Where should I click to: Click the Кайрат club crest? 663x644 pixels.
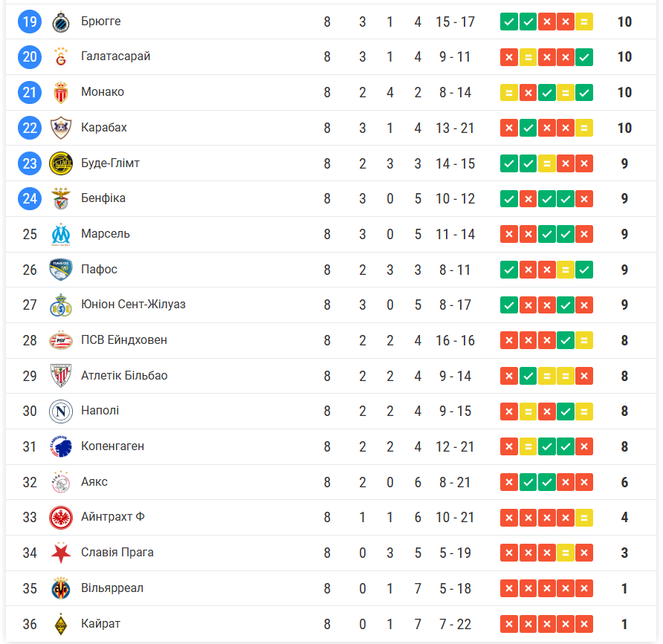pos(60,624)
